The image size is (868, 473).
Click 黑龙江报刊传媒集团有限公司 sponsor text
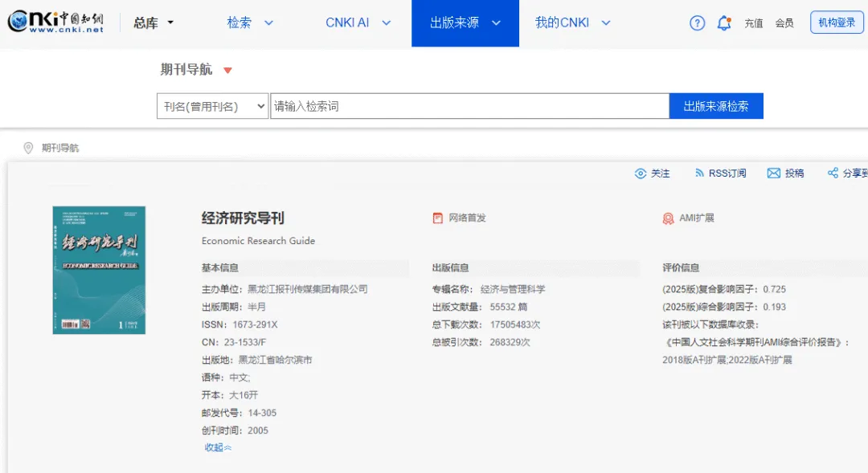[x=307, y=289]
